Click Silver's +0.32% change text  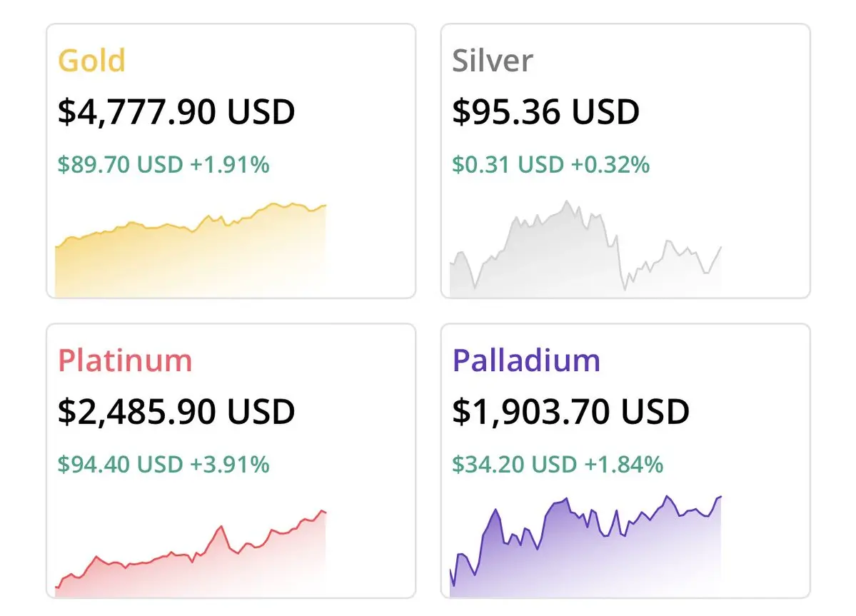pos(610,165)
